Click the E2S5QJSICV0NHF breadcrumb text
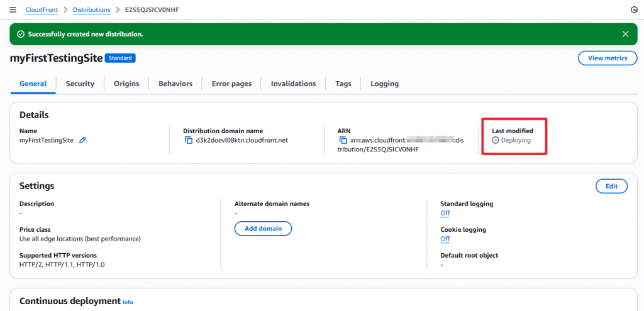Screen dimensions: 644x311 coord(152,9)
